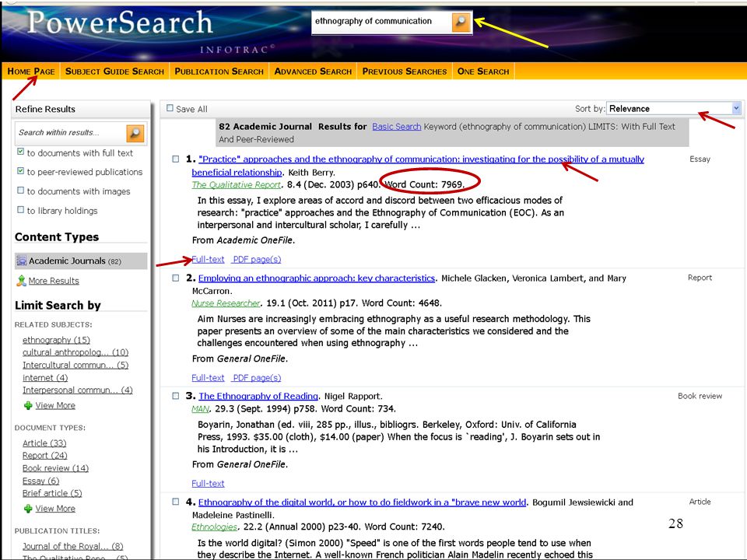Filter by internet (4) subject
Image resolution: width=747 pixels, height=560 pixels.
45,378
